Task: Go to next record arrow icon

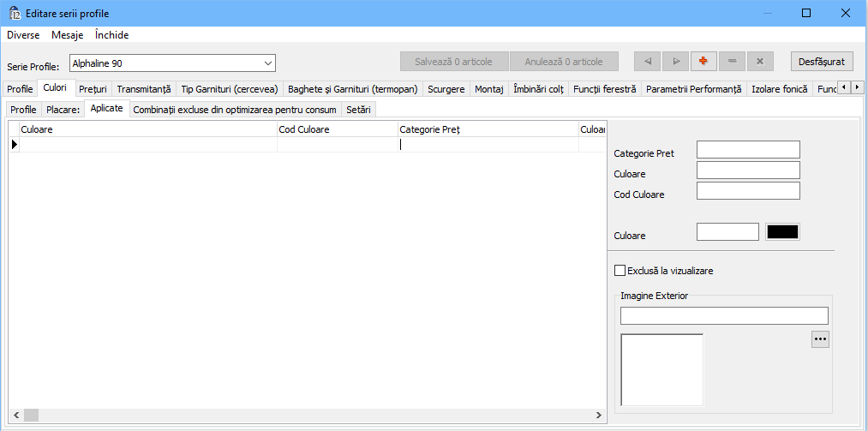Action: pyautogui.click(x=676, y=62)
